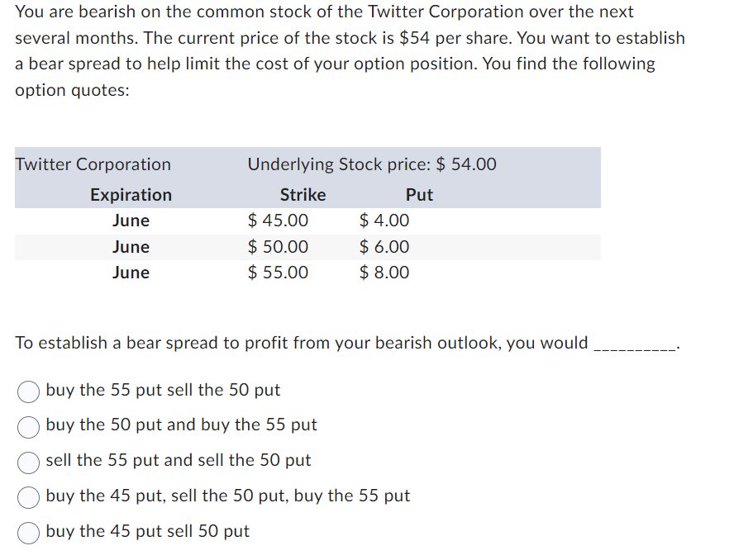Image resolution: width=734 pixels, height=560 pixels.
Task: Click the $ 4.00 put price cell
Action: (x=384, y=221)
